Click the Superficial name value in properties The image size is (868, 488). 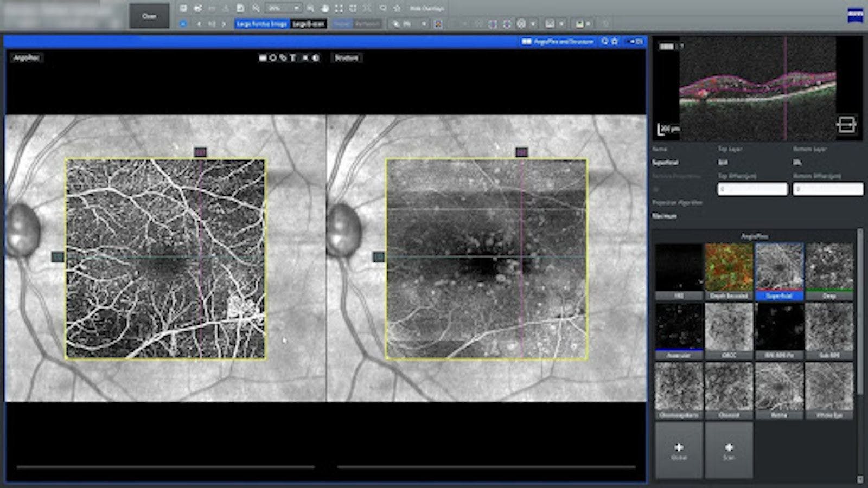click(665, 162)
